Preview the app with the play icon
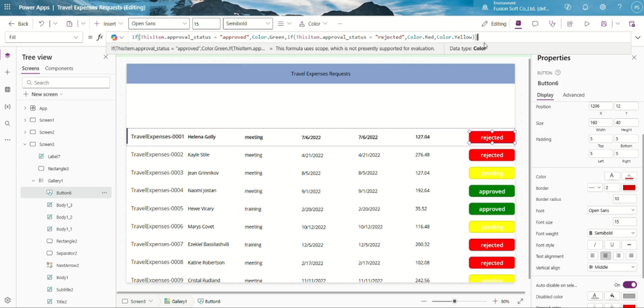 [x=587, y=24]
